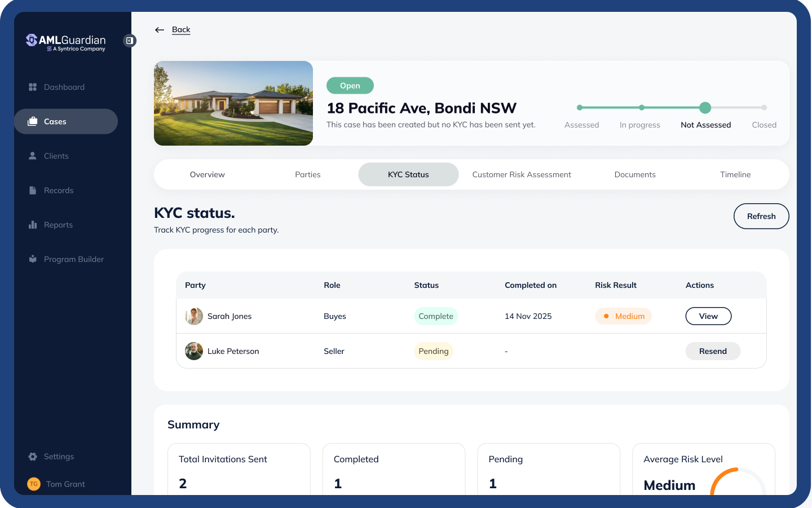Click the Clients person icon
Screen dimensions: 812x508
[x=33, y=156]
